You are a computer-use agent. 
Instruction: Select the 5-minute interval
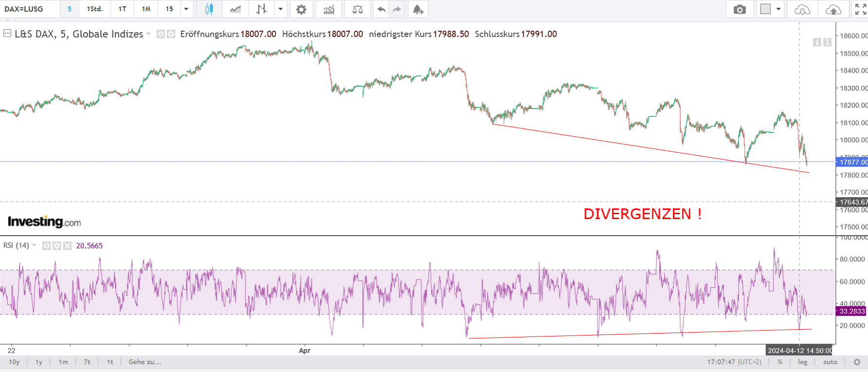70,9
